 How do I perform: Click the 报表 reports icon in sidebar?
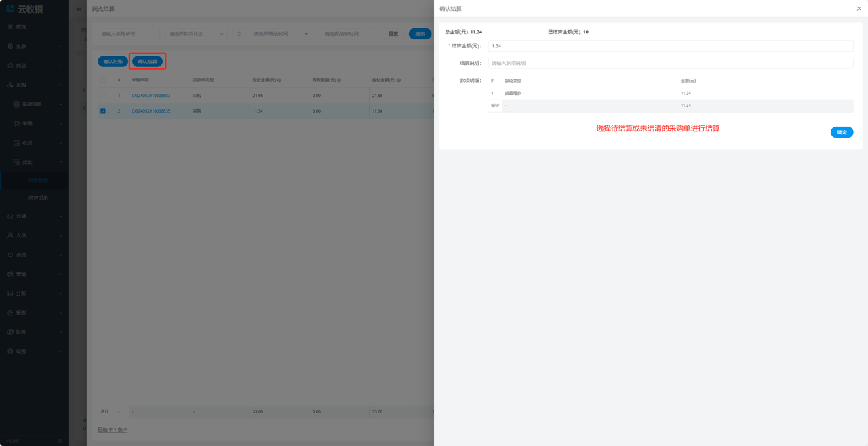10,313
